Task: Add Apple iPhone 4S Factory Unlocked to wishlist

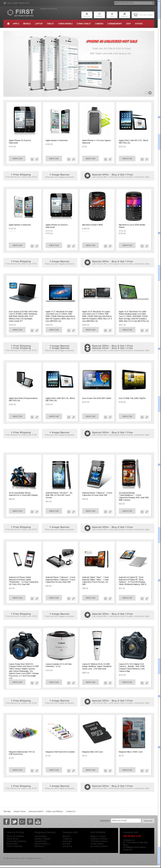Action: [32, 159]
